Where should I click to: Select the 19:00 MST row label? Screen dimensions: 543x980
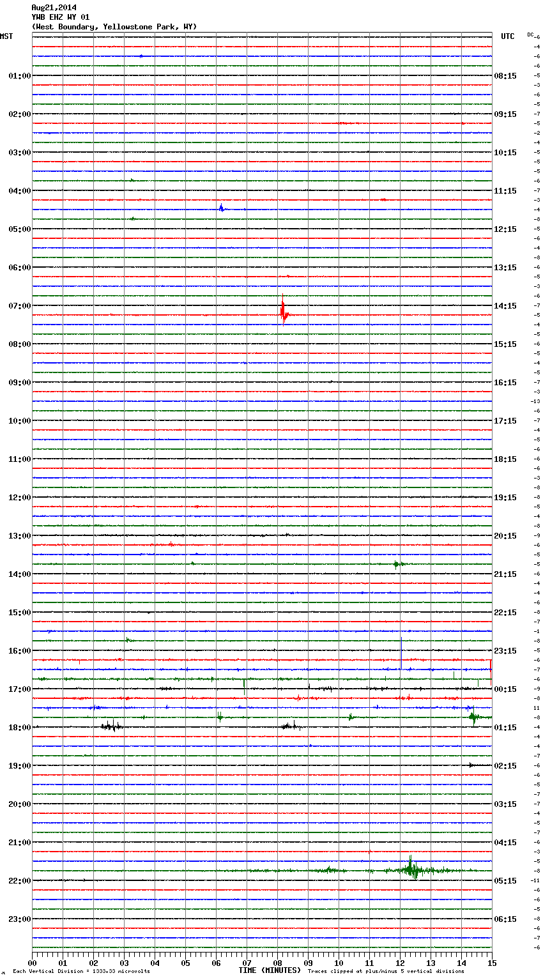(x=19, y=766)
